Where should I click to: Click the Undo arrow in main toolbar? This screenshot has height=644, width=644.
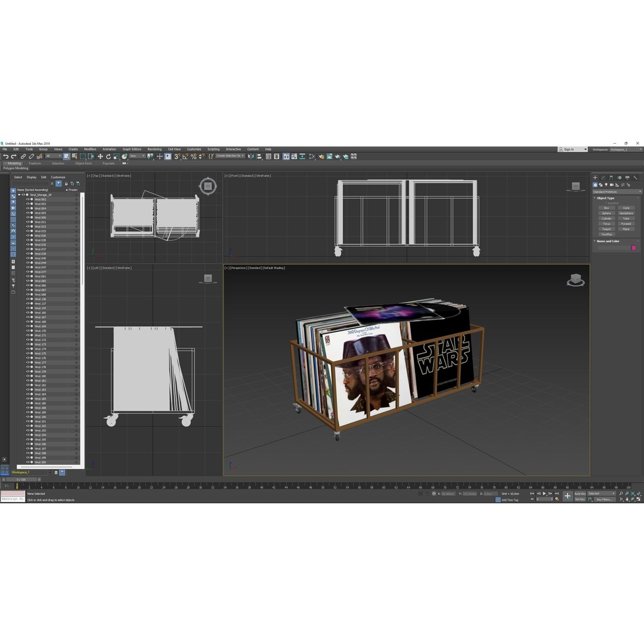pyautogui.click(x=5, y=156)
